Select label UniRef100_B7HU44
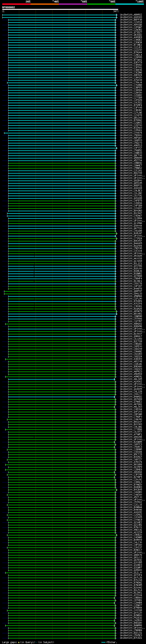146x644 pixels. click(131, 53)
